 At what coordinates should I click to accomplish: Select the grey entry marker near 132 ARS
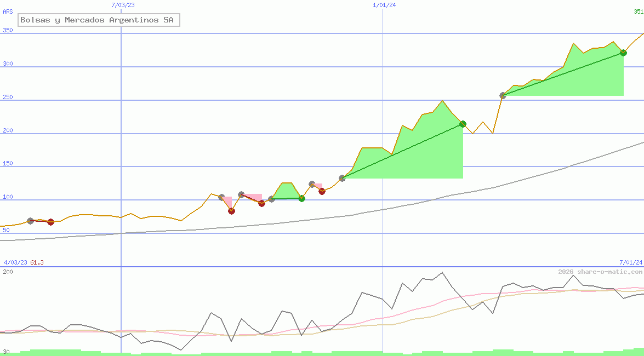[343, 178]
